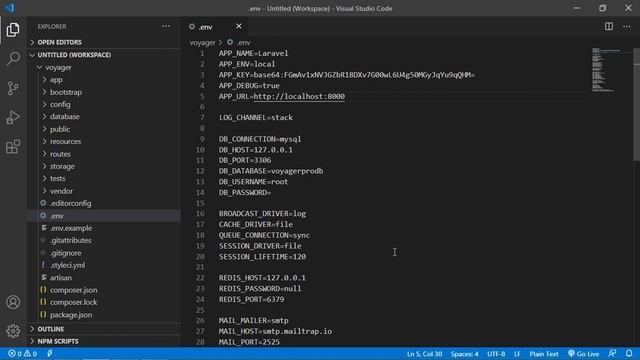This screenshot has width=640, height=360.
Task: Click the lightning port icon in status bar
Action: (x=50, y=354)
